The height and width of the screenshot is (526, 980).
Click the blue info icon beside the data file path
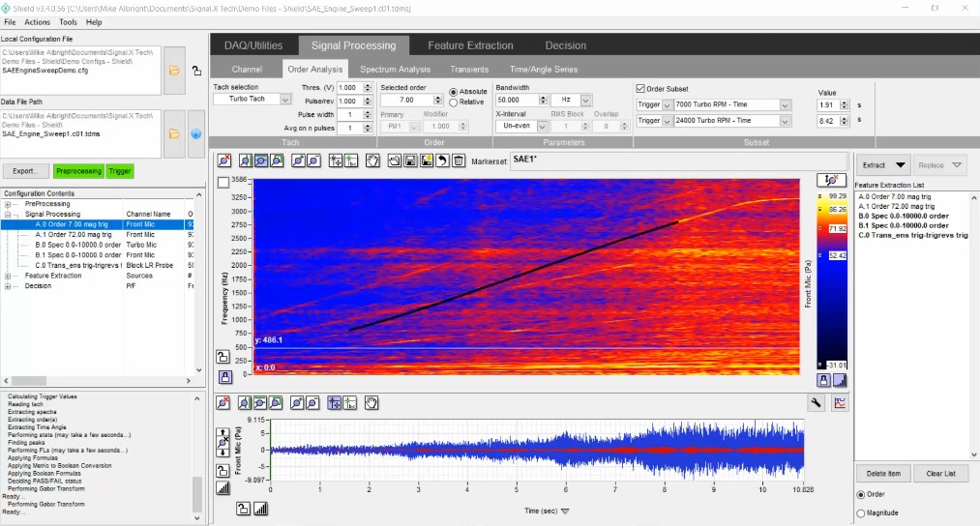pyautogui.click(x=194, y=133)
